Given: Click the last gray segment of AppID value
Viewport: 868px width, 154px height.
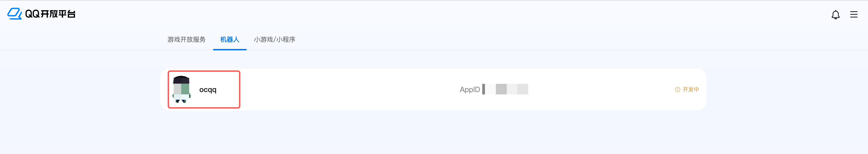Looking at the screenshot, I should (x=522, y=89).
